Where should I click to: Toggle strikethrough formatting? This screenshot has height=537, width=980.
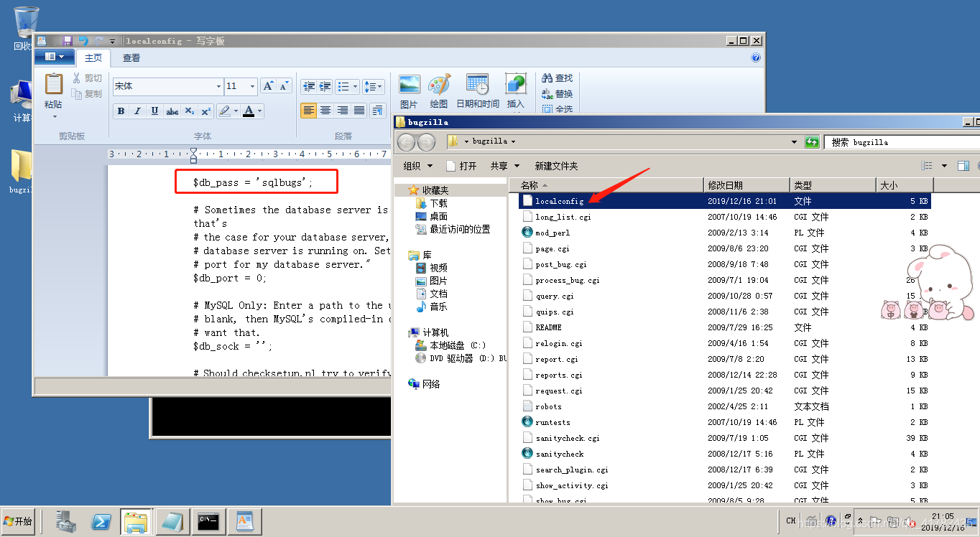[172, 111]
